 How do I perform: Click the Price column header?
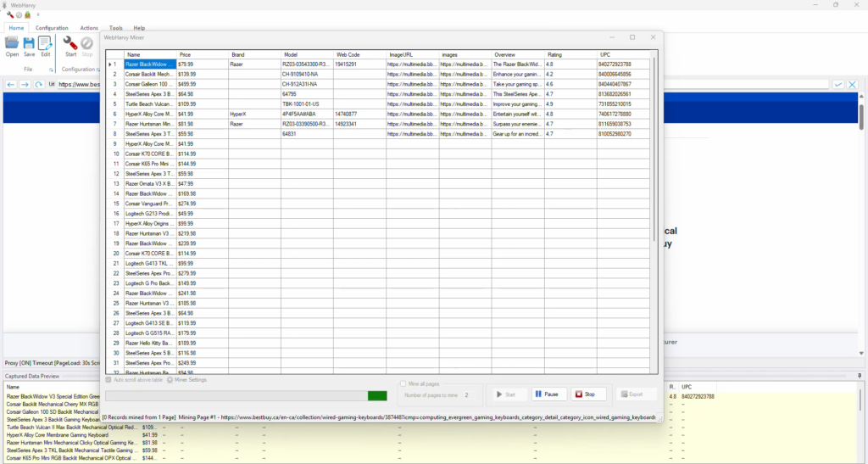click(203, 55)
